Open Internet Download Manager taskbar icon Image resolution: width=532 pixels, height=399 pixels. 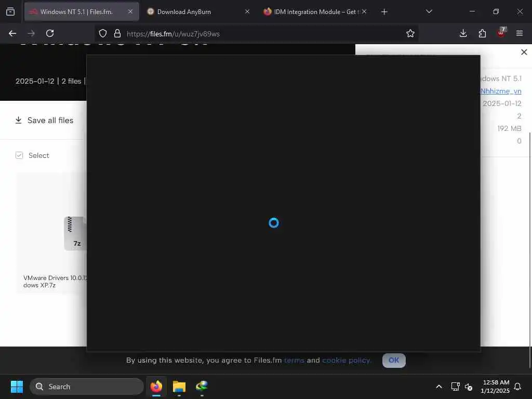(202, 387)
